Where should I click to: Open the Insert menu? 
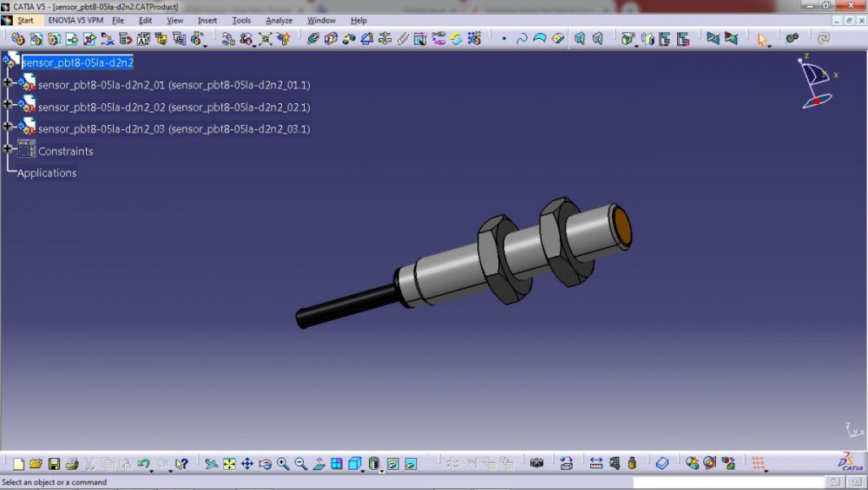click(207, 20)
